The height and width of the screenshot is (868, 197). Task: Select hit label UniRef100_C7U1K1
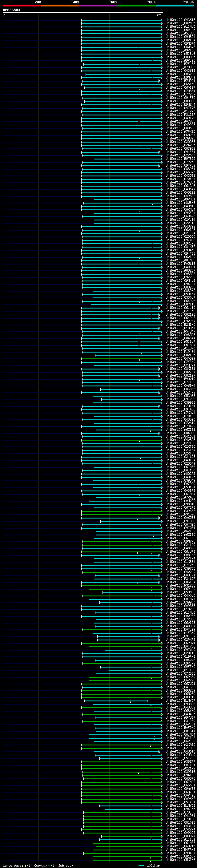180,406
